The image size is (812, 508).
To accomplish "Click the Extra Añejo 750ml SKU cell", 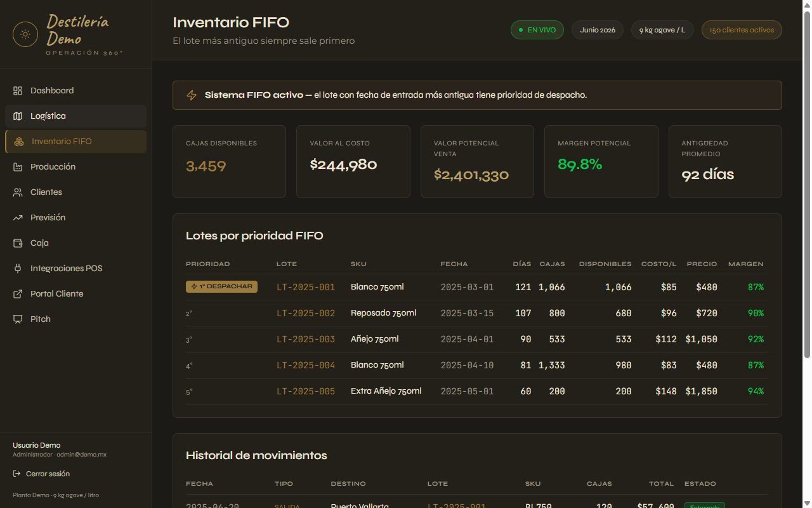I will pos(386,391).
